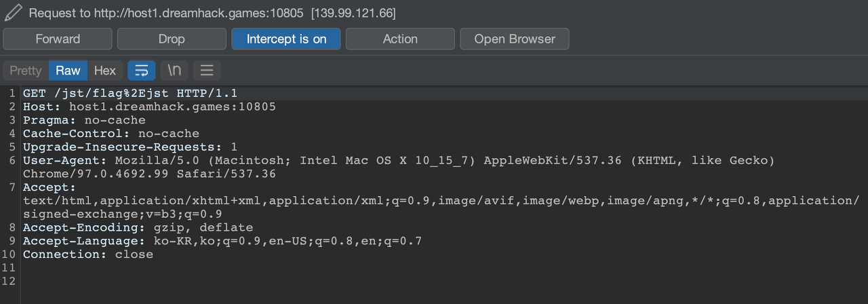Click the Host header line
The height and width of the screenshot is (304, 868).
(x=149, y=107)
